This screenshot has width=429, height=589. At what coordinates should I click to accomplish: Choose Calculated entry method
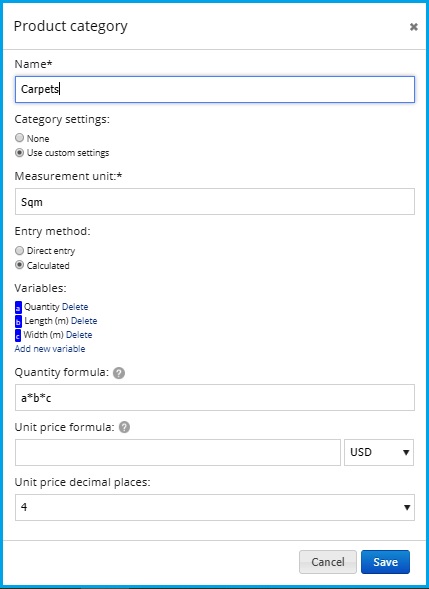[x=19, y=265]
